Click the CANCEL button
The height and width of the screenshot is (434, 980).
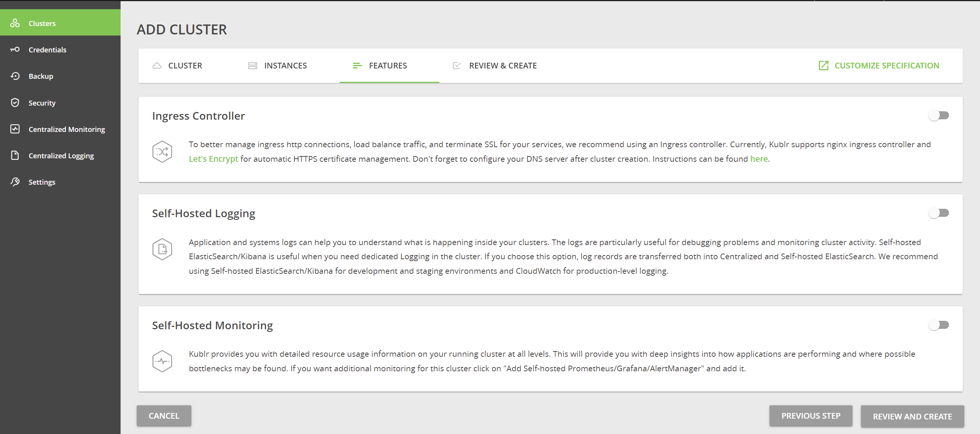[164, 416]
